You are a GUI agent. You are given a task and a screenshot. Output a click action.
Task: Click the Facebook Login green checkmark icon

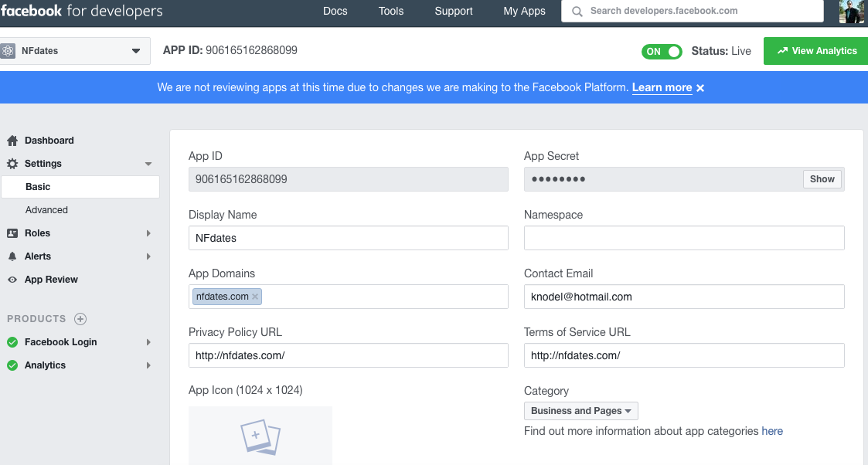pyautogui.click(x=12, y=342)
